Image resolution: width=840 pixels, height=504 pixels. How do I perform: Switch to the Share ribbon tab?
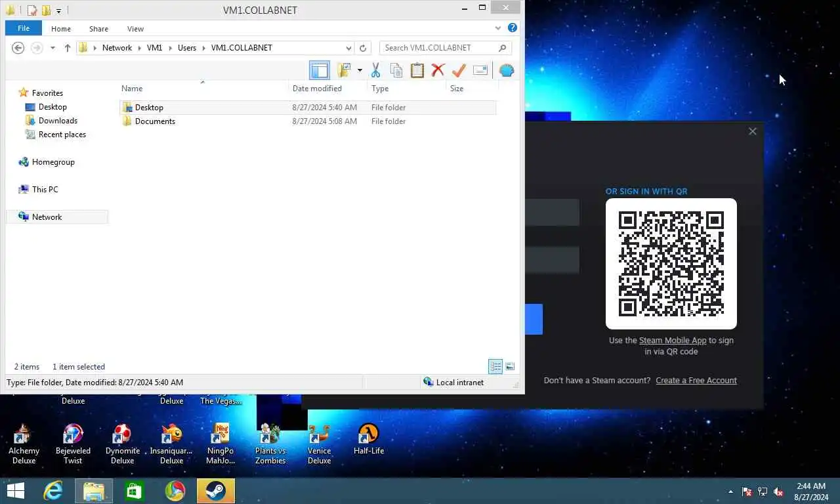99,29
